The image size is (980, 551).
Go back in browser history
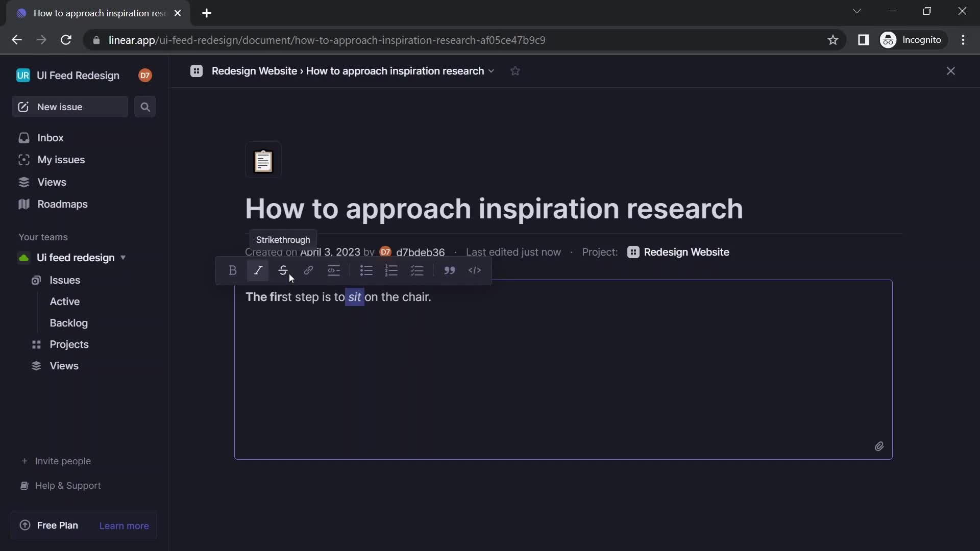(x=17, y=40)
